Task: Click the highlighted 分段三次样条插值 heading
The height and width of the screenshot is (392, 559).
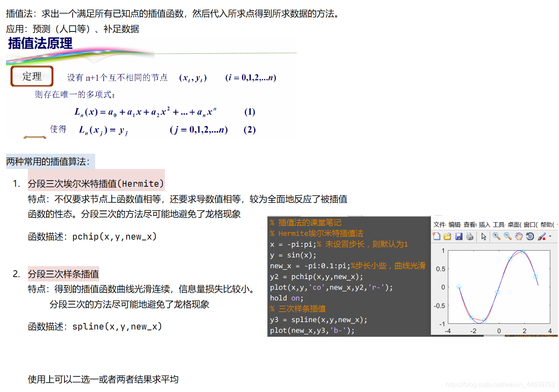Action: 63,274
